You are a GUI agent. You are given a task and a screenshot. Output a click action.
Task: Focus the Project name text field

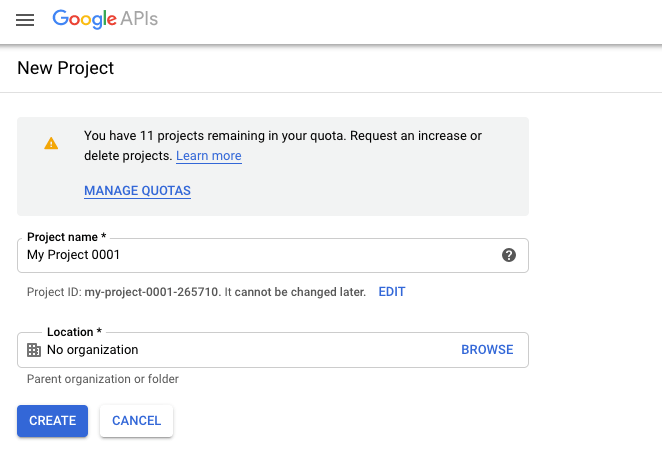[250, 255]
